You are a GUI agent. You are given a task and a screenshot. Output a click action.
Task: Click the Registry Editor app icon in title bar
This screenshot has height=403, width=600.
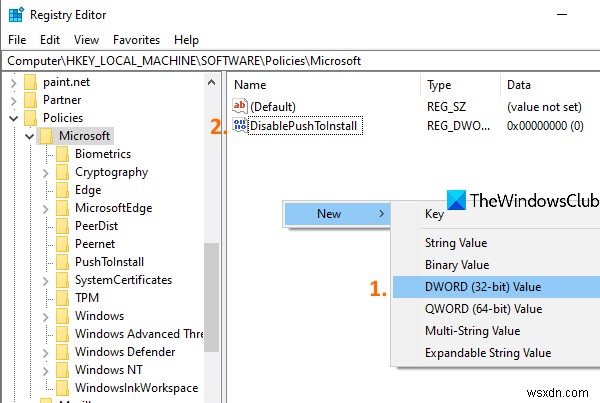point(16,15)
